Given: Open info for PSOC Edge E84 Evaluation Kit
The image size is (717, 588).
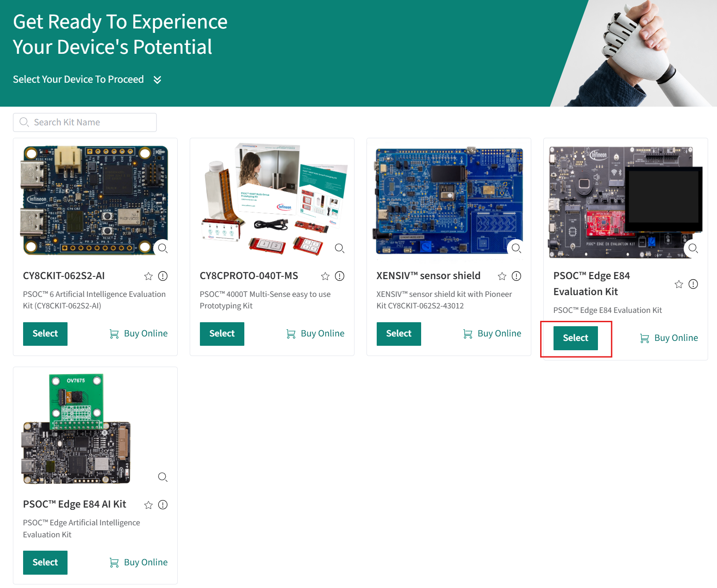Looking at the screenshot, I should pyautogui.click(x=693, y=284).
